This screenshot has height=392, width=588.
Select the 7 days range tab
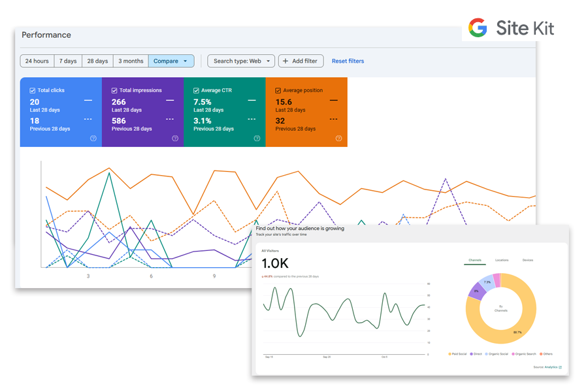pyautogui.click(x=68, y=61)
